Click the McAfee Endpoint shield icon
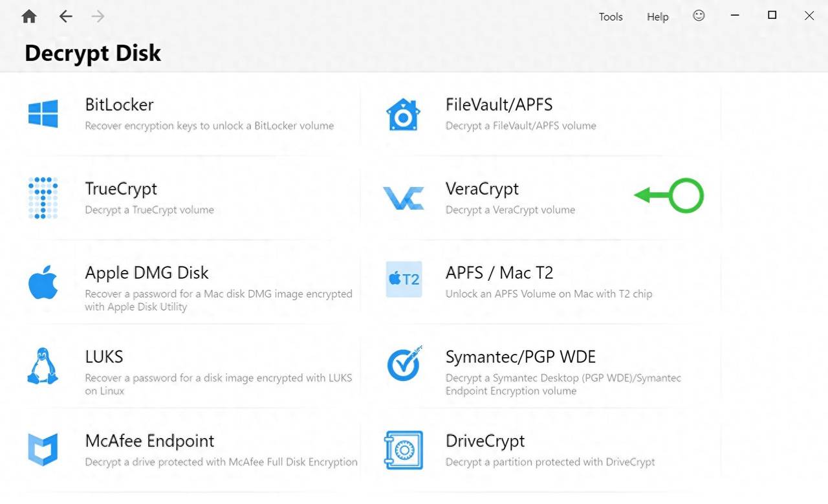Viewport: 828px width, 504px height. click(x=43, y=448)
